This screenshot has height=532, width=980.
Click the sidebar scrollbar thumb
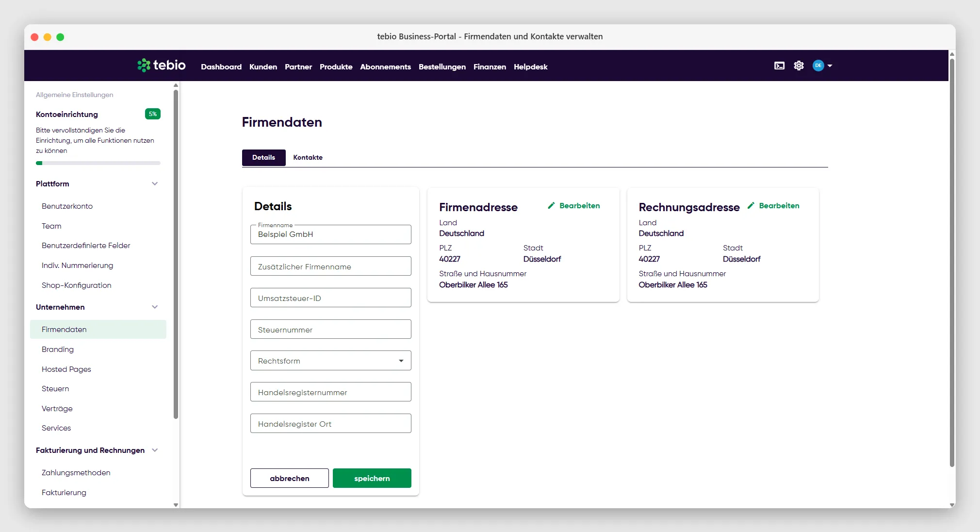point(176,254)
